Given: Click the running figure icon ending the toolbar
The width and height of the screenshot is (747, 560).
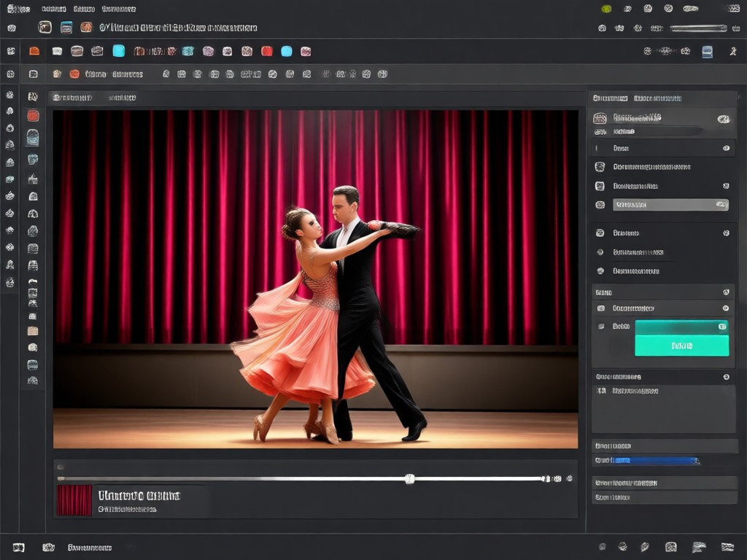Looking at the screenshot, I should [x=733, y=52].
